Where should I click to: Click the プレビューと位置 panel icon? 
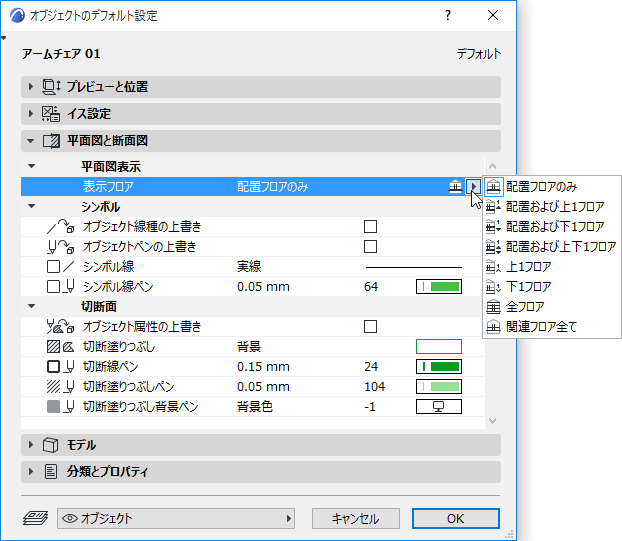pyautogui.click(x=51, y=86)
